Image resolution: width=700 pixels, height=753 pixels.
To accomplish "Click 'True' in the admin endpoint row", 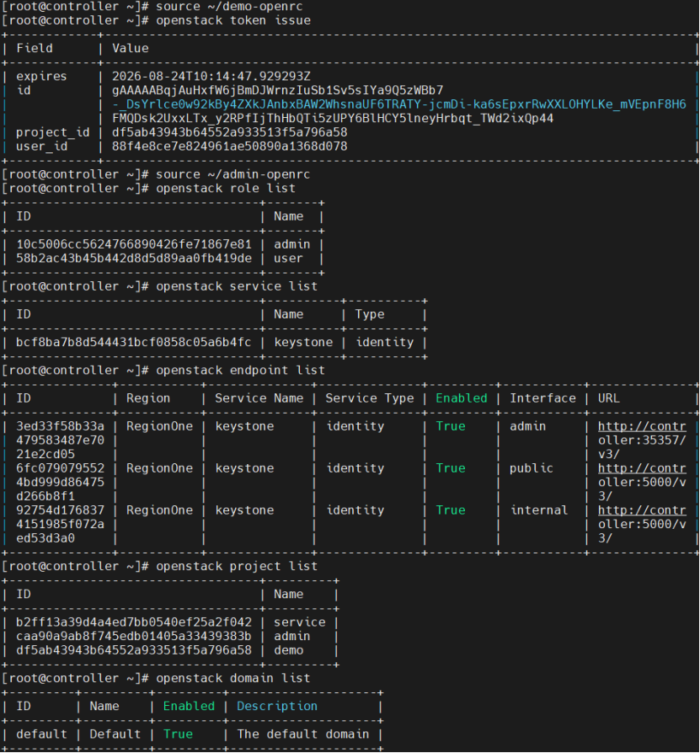I will click(x=451, y=426).
